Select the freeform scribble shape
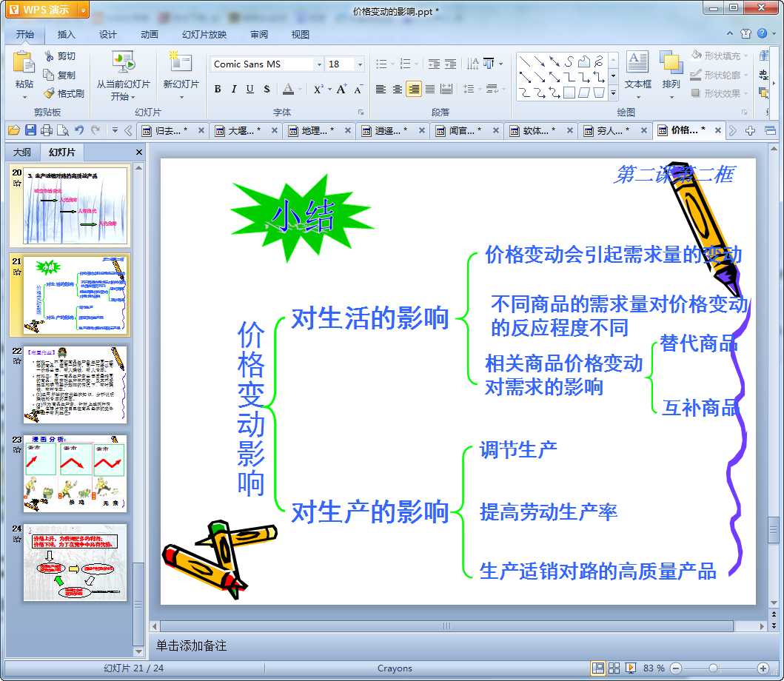This screenshot has width=784, height=681. click(598, 61)
